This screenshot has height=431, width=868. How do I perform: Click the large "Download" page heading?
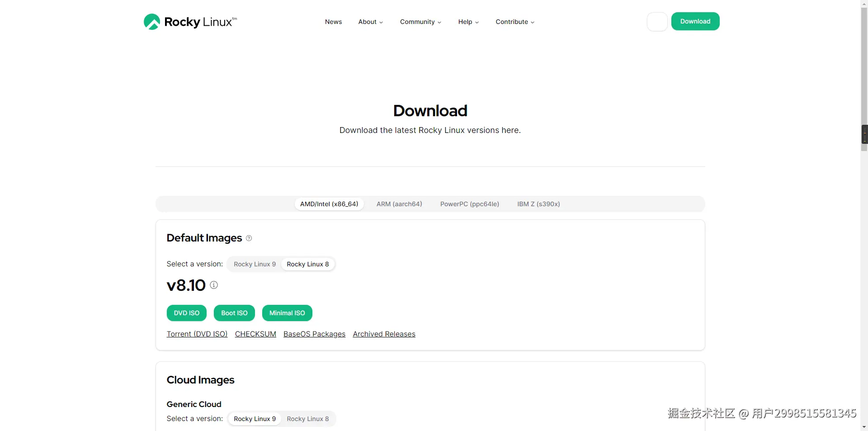430,111
